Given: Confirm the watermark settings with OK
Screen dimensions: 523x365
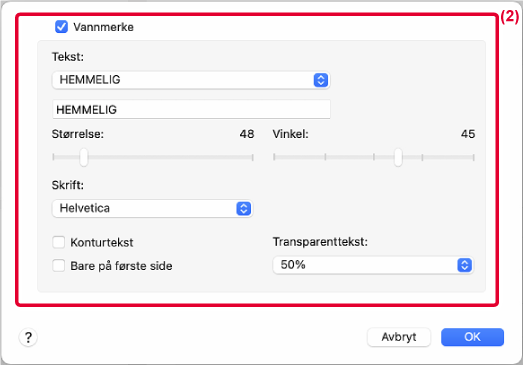Looking at the screenshot, I should pos(472,337).
